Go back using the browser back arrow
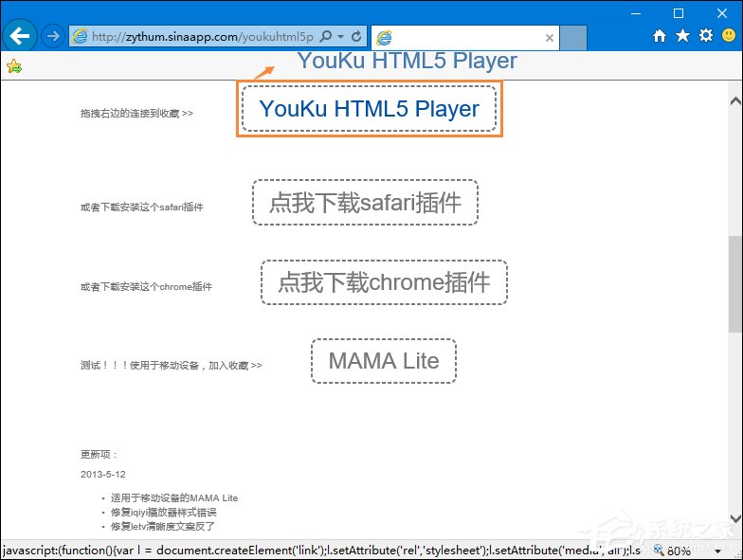743x560 pixels. [19, 36]
